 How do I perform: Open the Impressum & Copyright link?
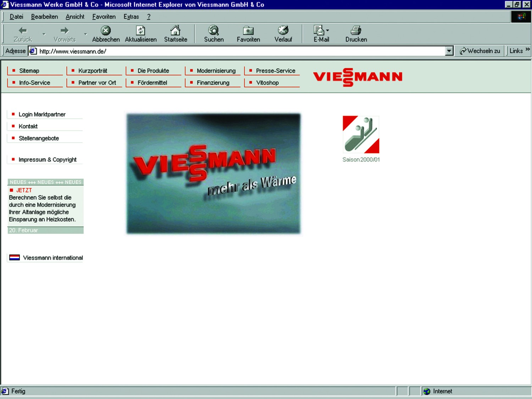coord(48,160)
